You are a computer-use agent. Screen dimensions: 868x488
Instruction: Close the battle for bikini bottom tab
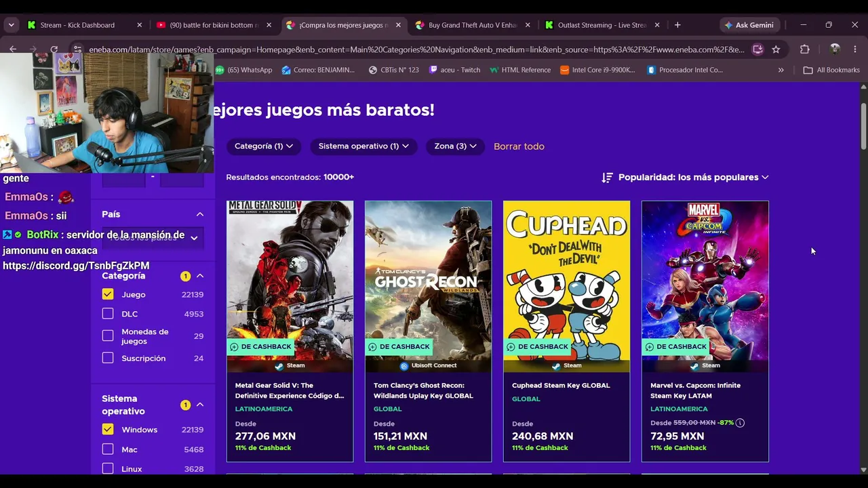[269, 25]
